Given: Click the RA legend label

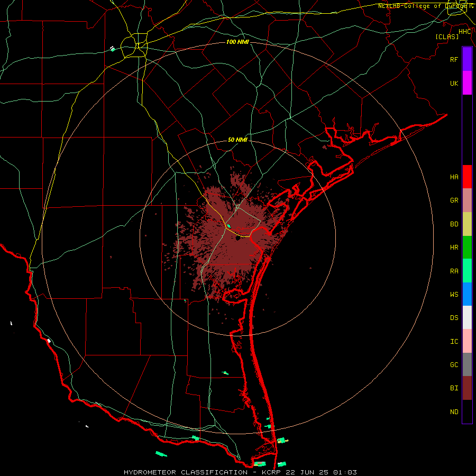Looking at the screenshot, I should 454,271.
